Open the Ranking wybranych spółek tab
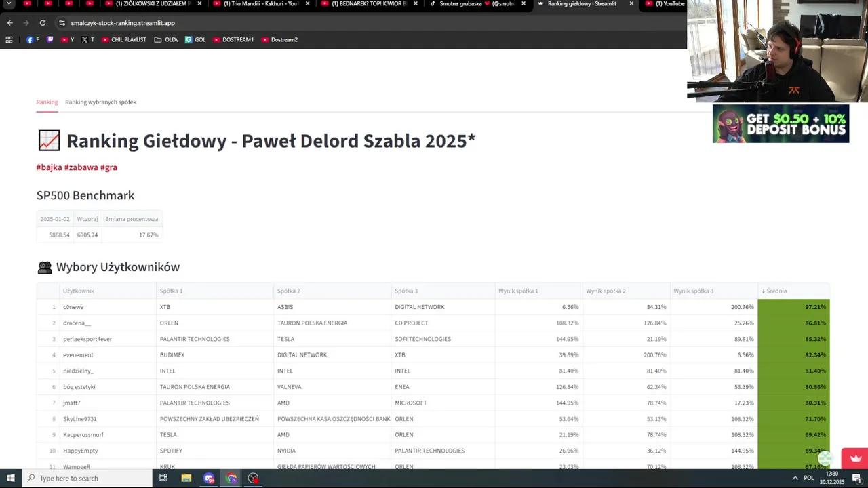 click(x=100, y=102)
